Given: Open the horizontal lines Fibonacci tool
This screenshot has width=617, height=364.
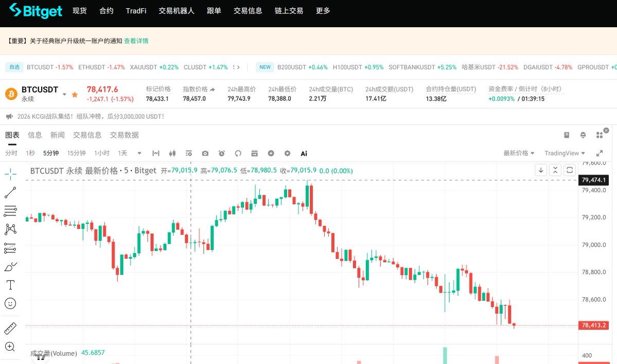Looking at the screenshot, I should click(10, 211).
